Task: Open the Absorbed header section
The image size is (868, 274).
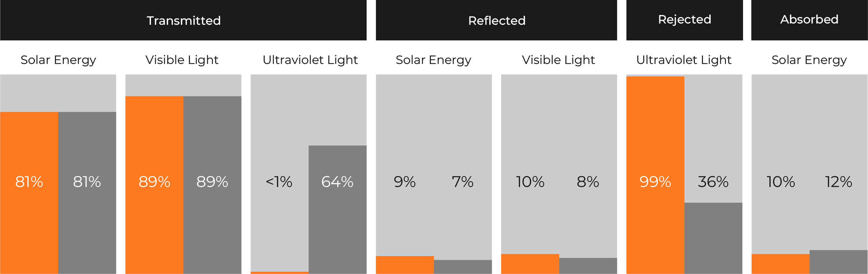Action: 809,20
